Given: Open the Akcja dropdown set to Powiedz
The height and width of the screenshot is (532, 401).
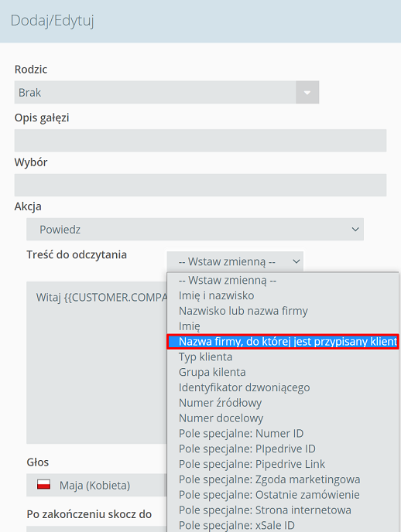Looking at the screenshot, I should 195,230.
